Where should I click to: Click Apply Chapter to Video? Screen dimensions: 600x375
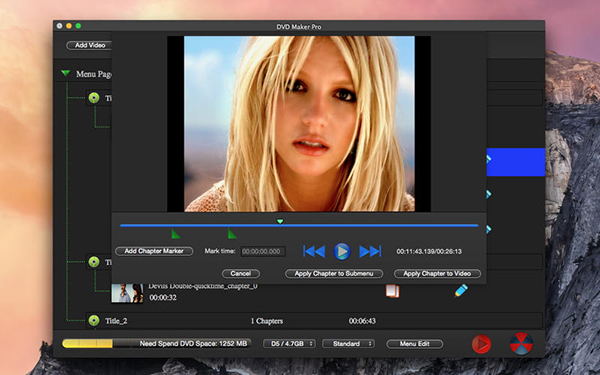(x=437, y=273)
